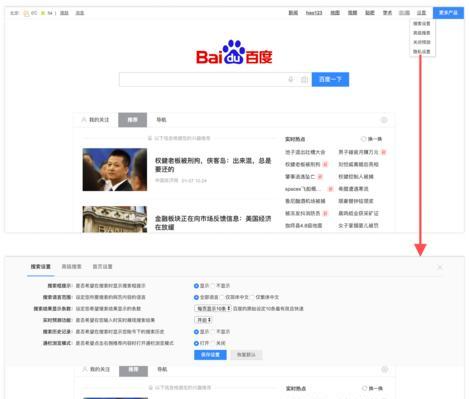Open the 导航 tab above the 权健老板 news card
469x399 pixels.
(161, 120)
